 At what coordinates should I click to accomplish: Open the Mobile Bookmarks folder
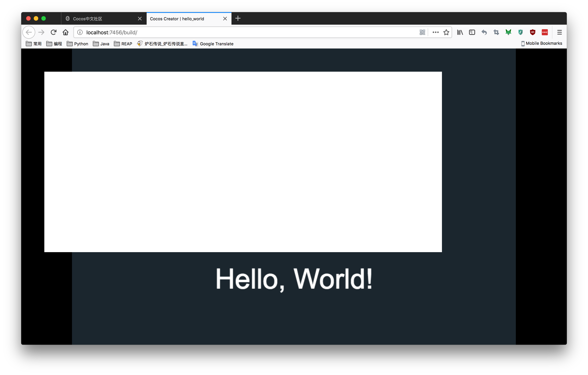click(x=541, y=44)
